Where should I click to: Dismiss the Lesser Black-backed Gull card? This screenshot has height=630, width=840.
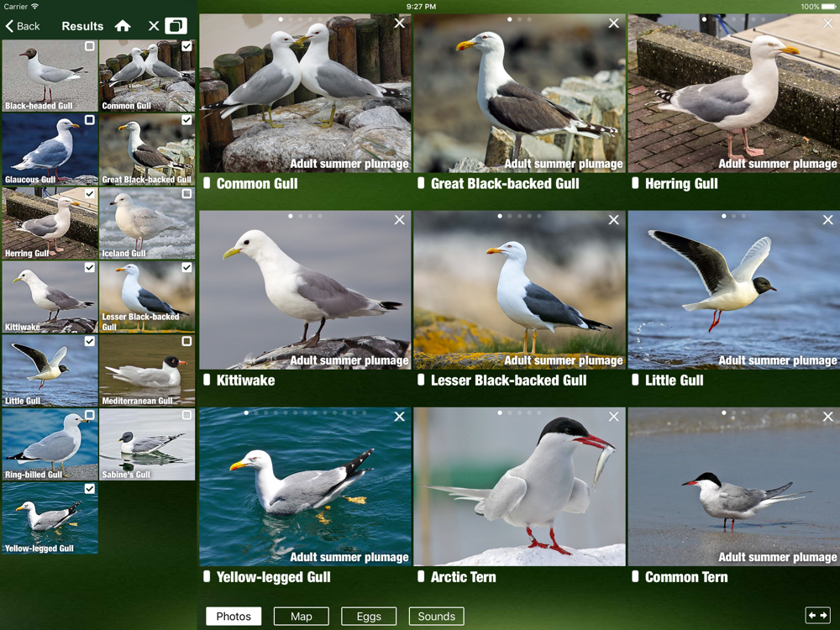pyautogui.click(x=614, y=219)
